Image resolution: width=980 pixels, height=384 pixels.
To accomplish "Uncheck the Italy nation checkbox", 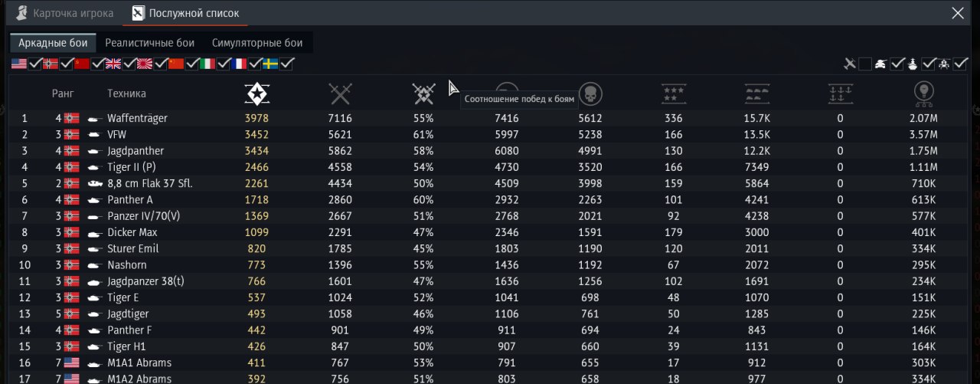I will (x=224, y=64).
